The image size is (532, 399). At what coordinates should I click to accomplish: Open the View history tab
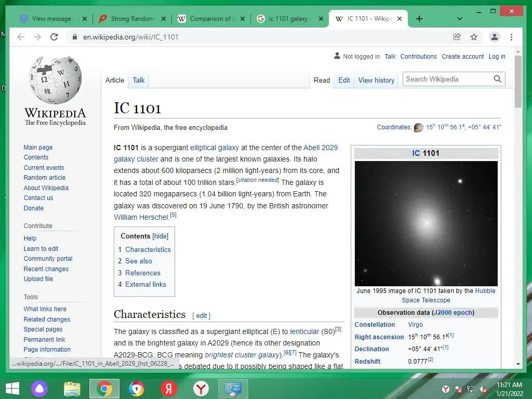point(376,80)
